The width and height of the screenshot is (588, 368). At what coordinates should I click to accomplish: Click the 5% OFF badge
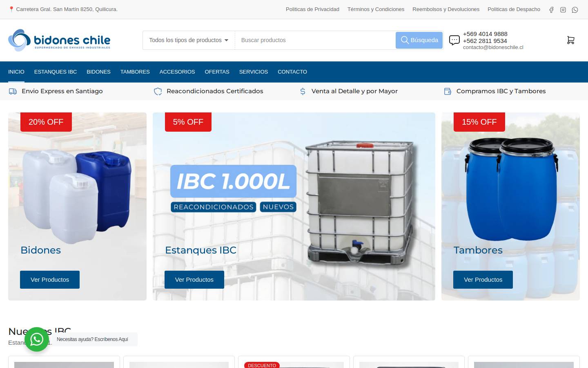pyautogui.click(x=188, y=122)
